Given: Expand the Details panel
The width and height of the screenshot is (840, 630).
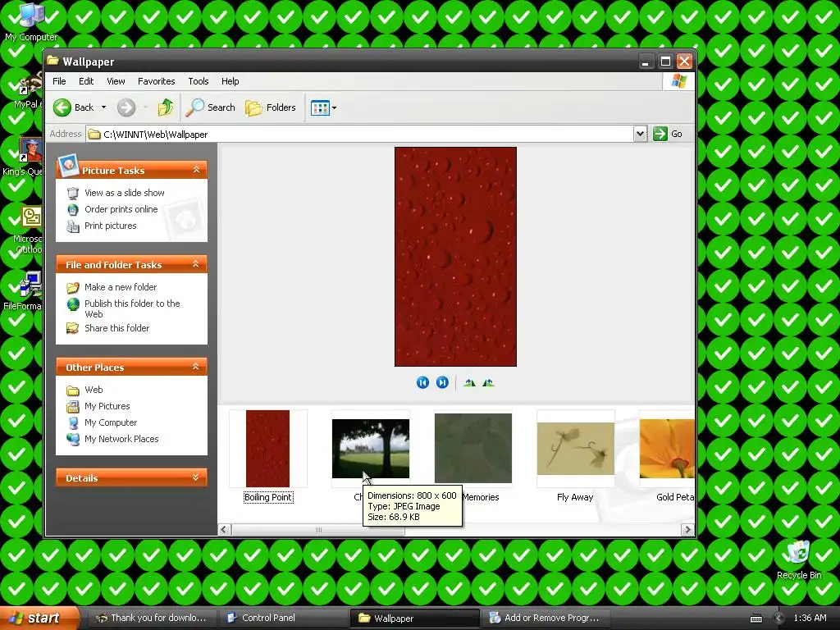Looking at the screenshot, I should [x=196, y=477].
